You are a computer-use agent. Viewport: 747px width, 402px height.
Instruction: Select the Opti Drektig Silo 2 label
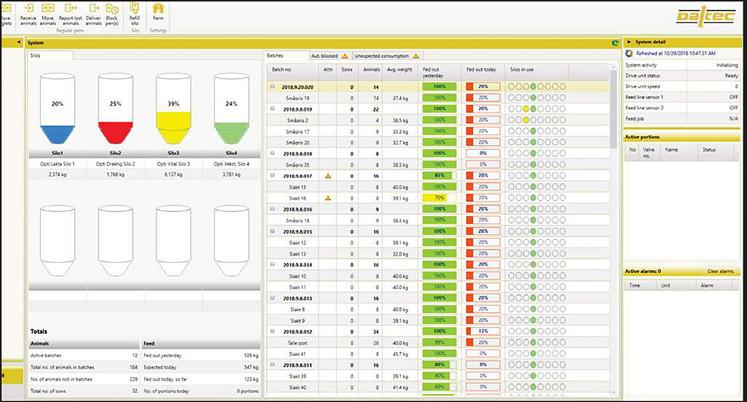click(x=116, y=164)
